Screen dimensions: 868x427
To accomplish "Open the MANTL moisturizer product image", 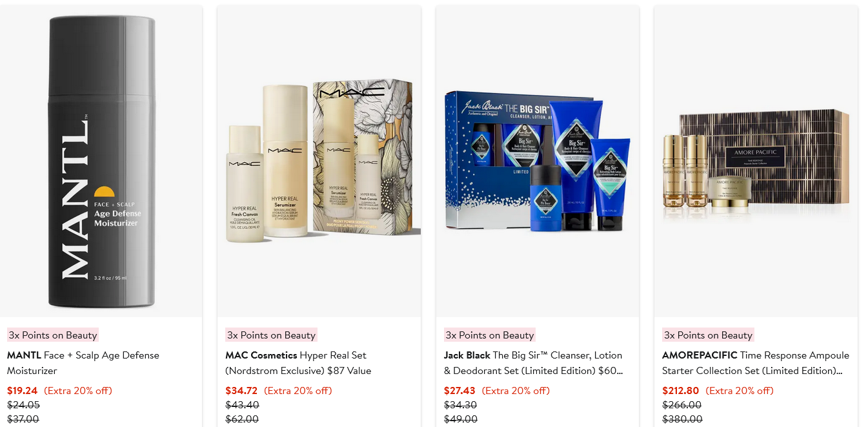I will (101, 161).
